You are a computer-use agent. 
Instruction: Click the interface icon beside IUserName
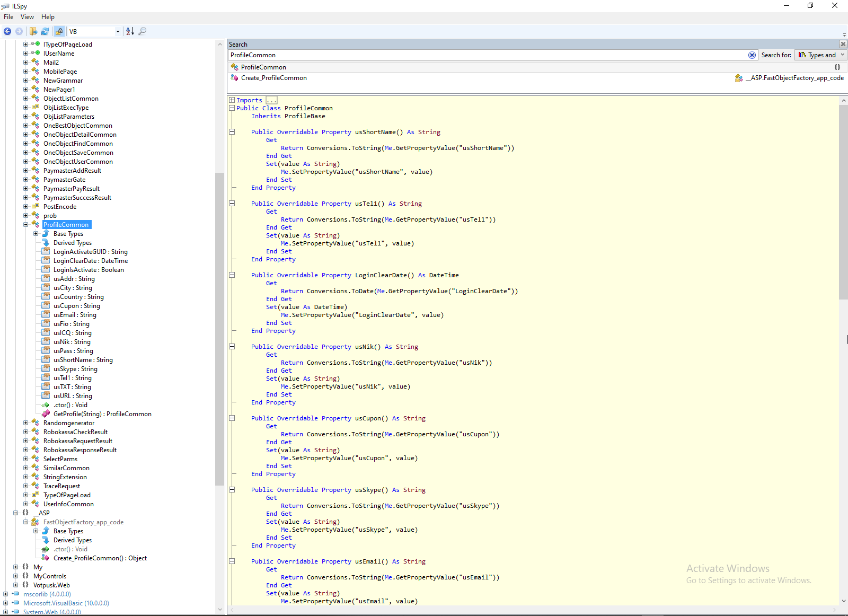36,54
